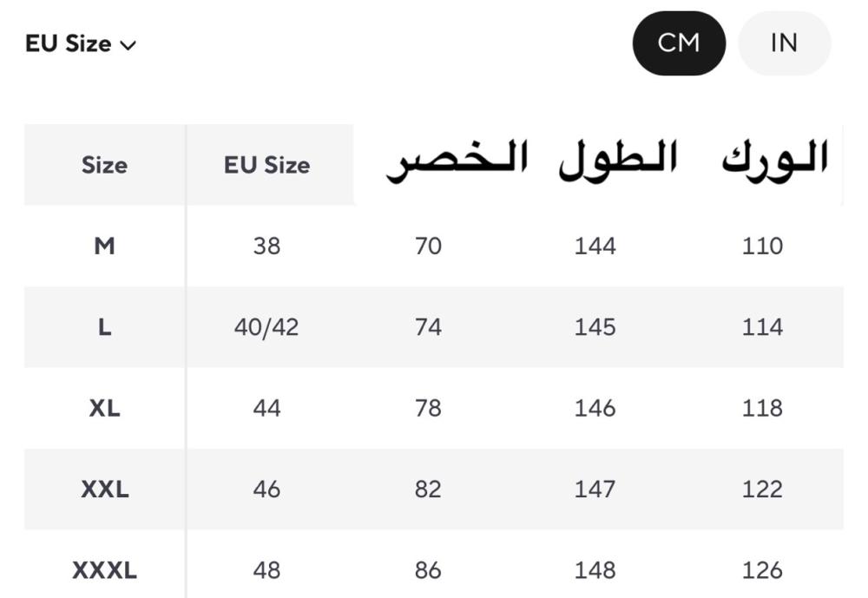The image size is (868, 598).
Task: Click the الخصر column header
Action: pyautogui.click(x=457, y=161)
